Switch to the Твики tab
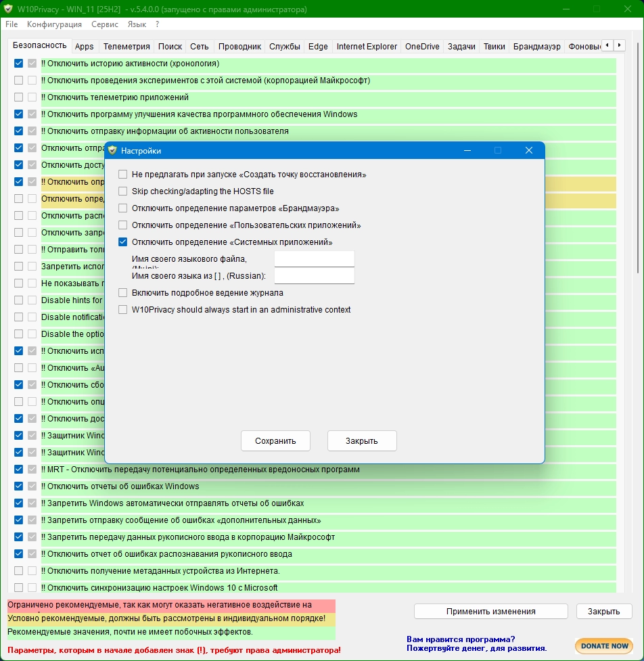 [495, 47]
